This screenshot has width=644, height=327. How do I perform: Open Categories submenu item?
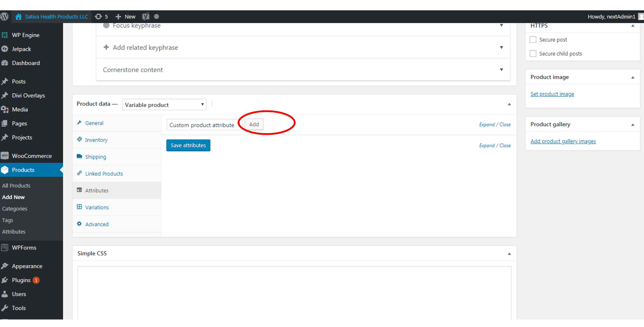(15, 209)
